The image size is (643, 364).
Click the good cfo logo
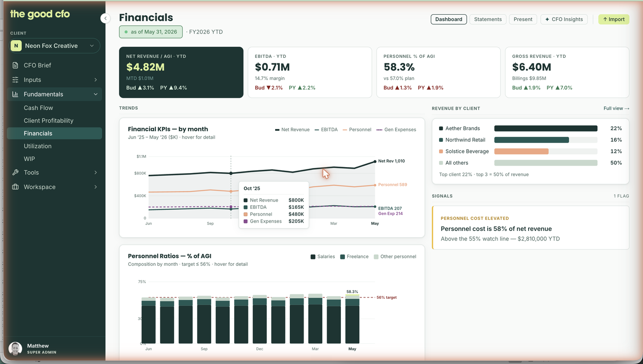click(x=40, y=14)
